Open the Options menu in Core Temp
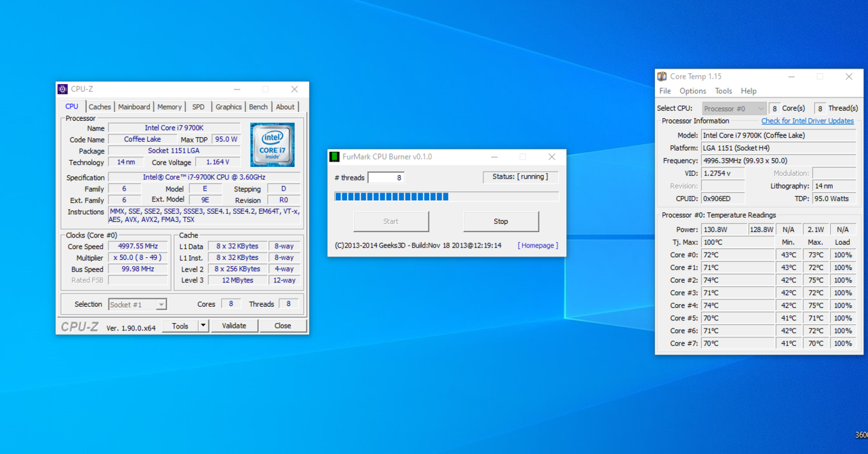 [693, 91]
